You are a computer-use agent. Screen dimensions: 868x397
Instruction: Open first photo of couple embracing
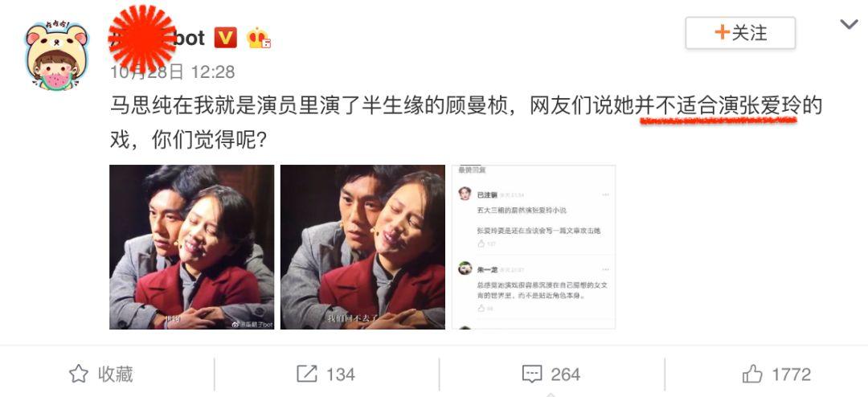[x=191, y=247]
